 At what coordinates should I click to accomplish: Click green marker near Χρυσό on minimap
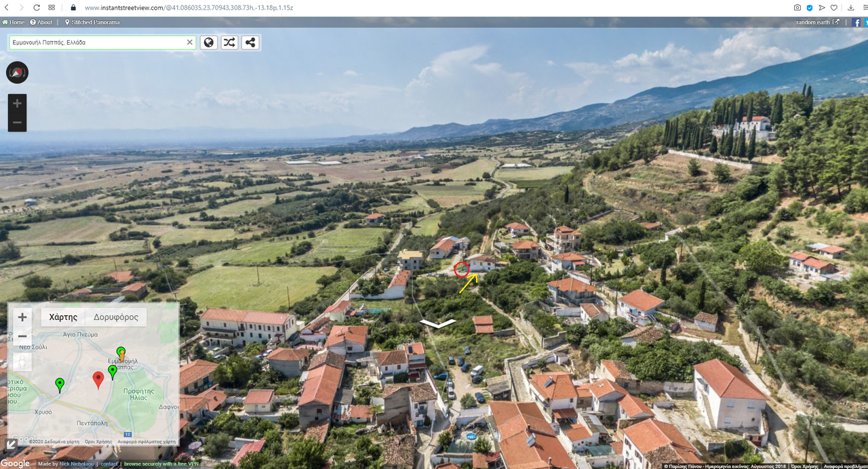tap(60, 386)
